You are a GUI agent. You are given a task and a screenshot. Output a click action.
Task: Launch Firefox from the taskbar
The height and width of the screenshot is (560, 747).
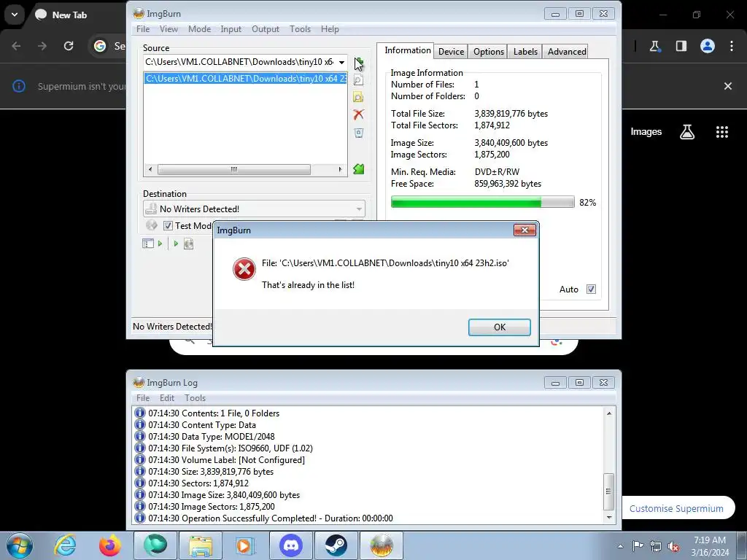click(110, 545)
